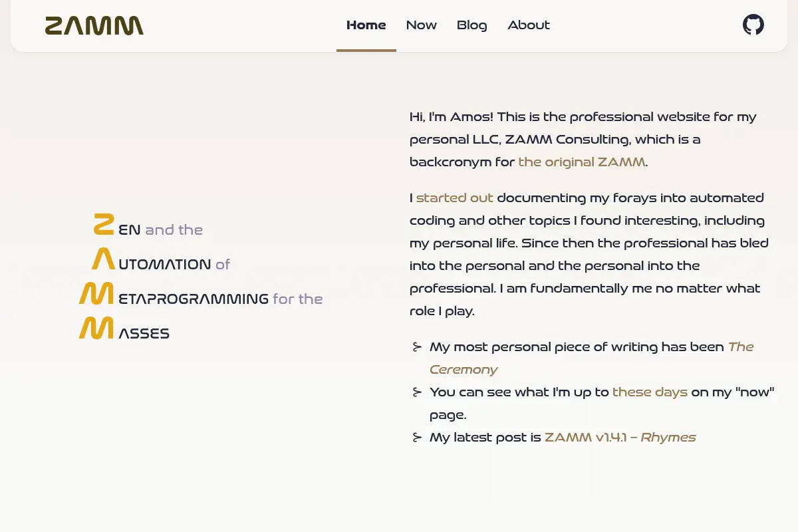Open the About page

[529, 25]
